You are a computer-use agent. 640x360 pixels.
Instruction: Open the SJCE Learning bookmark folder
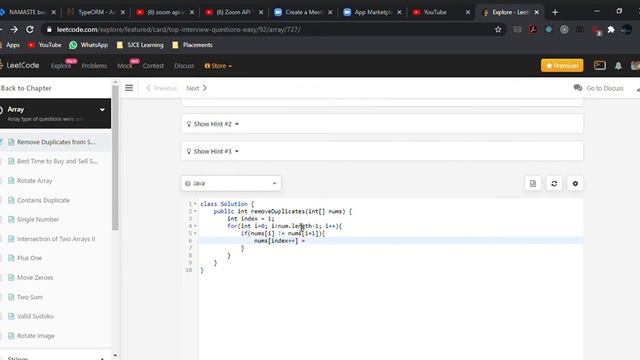coord(140,45)
